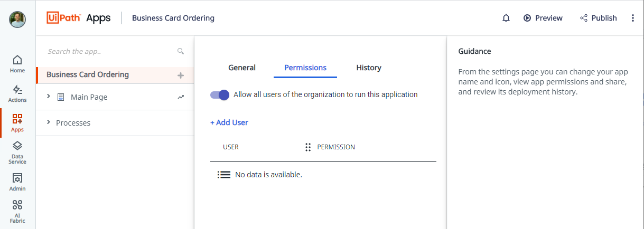Image resolution: width=644 pixels, height=229 pixels.
Task: Open the user profile avatar
Action: (x=17, y=20)
